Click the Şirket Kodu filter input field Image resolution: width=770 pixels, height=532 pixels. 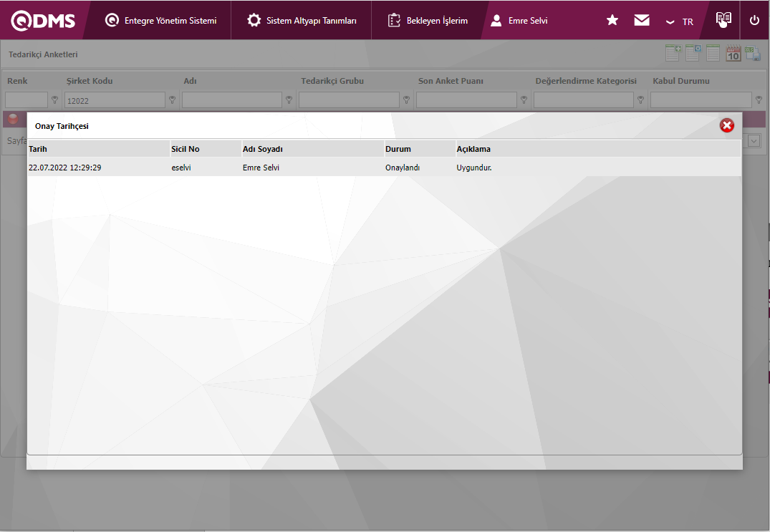click(x=115, y=100)
